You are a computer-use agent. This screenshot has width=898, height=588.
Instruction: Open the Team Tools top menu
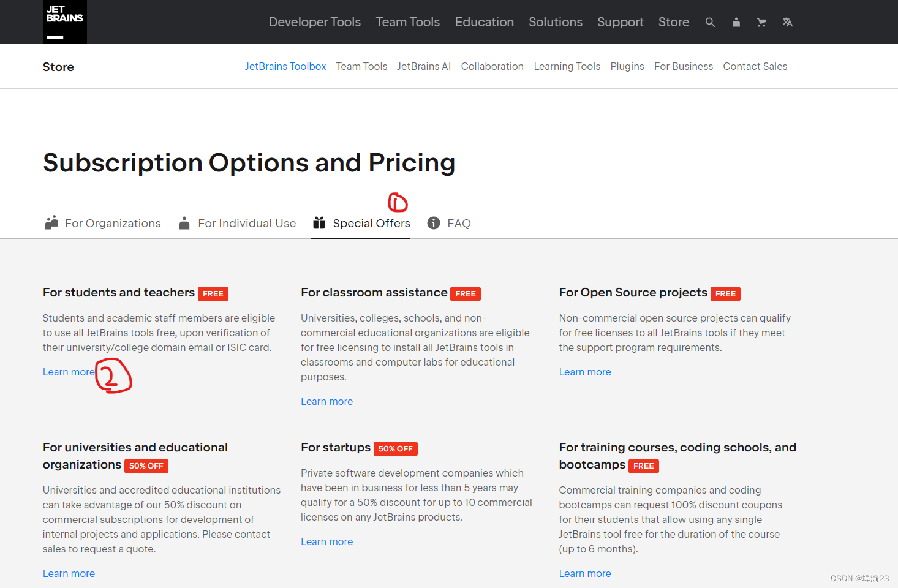tap(408, 22)
